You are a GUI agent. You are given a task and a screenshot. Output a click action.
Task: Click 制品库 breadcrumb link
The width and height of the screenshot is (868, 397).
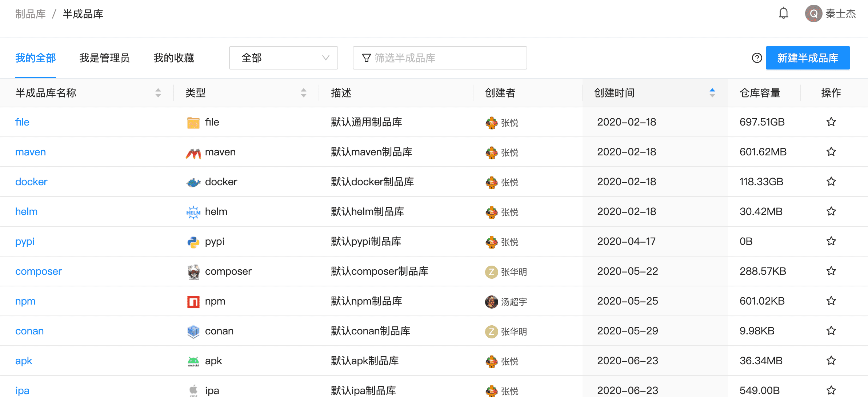coord(31,14)
